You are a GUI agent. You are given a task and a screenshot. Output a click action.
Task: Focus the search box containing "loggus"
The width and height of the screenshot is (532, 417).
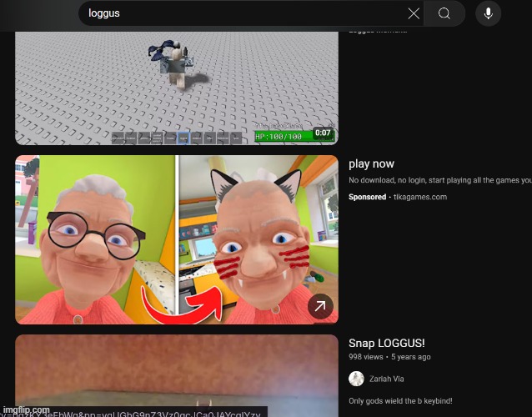click(x=242, y=13)
